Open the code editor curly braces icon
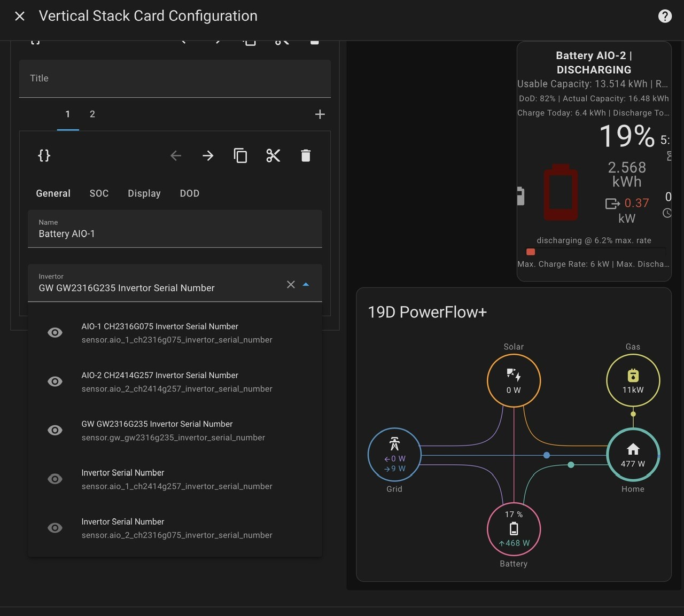Screen dimensions: 684x616 (44, 155)
